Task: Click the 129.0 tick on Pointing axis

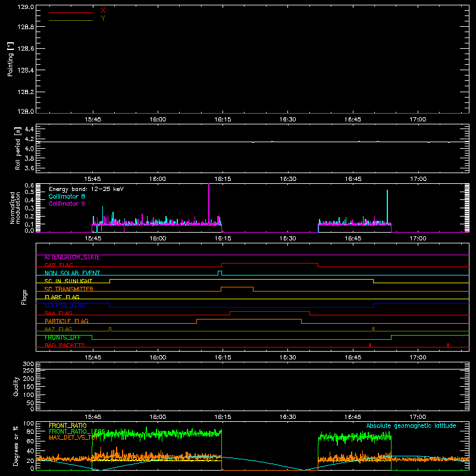Action: (26, 7)
